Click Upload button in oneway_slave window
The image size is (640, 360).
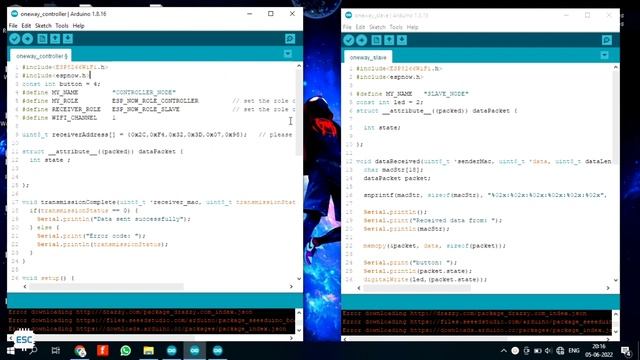[x=361, y=40]
